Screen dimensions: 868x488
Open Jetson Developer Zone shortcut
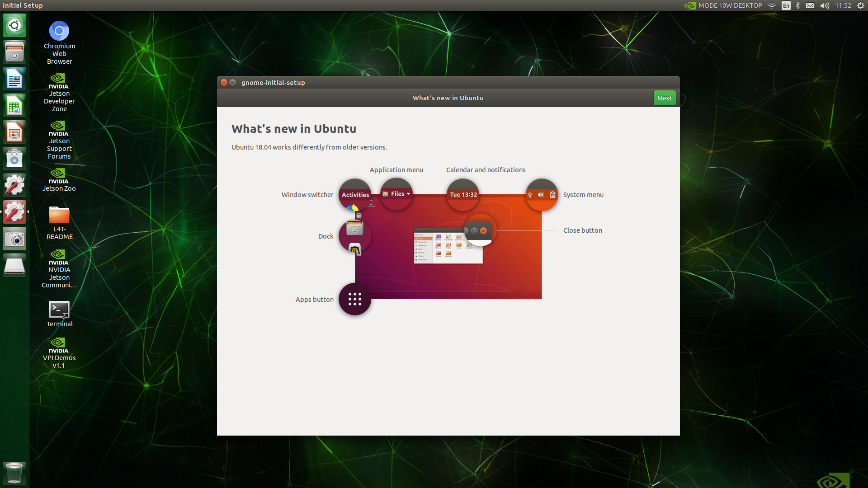[59, 80]
